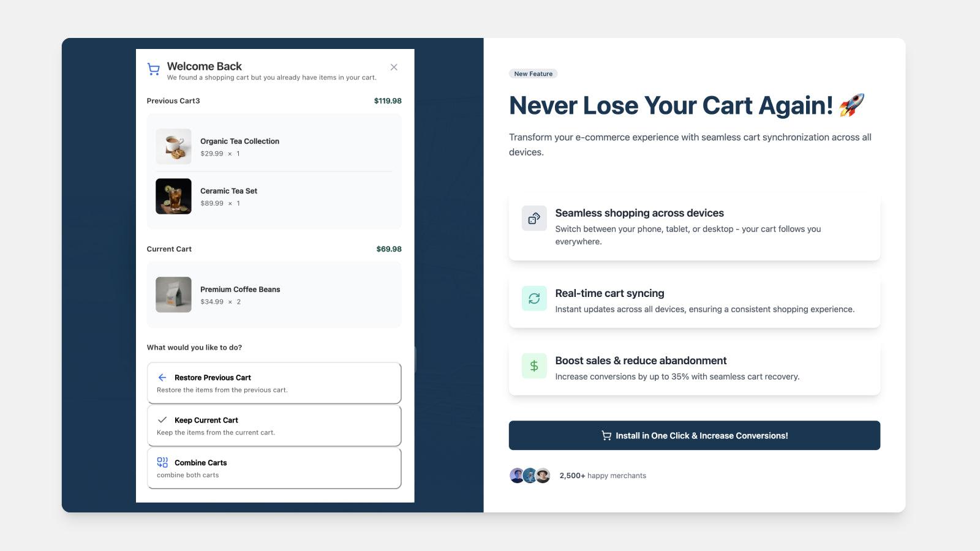Click the device-switch icon next to Seamless shopping
The height and width of the screenshot is (551, 980).
tap(533, 218)
